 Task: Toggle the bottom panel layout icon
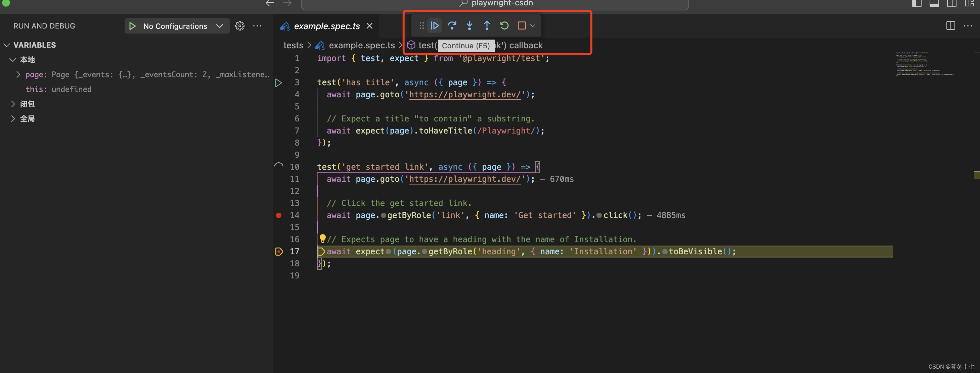[934, 3]
